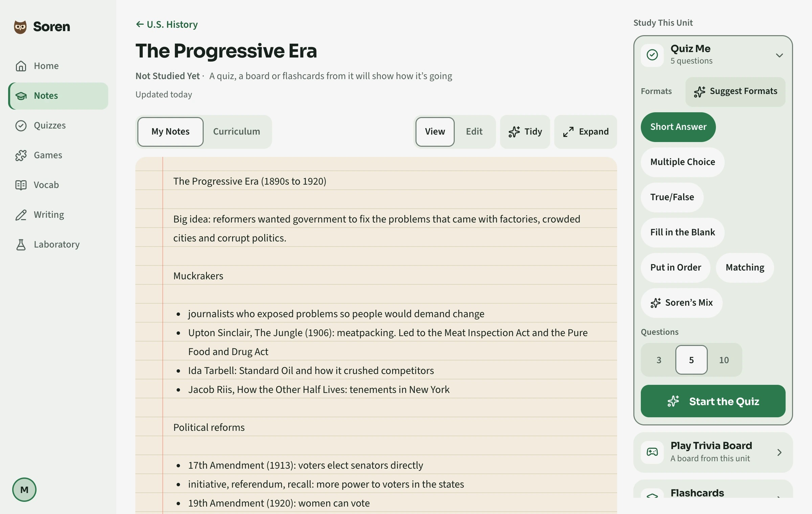Image resolution: width=812 pixels, height=514 pixels.
Task: Set question count to 3
Action: 659,360
